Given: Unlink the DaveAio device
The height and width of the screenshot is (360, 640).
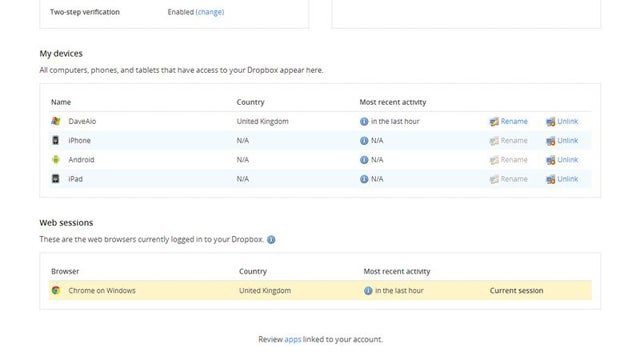Looking at the screenshot, I should (567, 121).
